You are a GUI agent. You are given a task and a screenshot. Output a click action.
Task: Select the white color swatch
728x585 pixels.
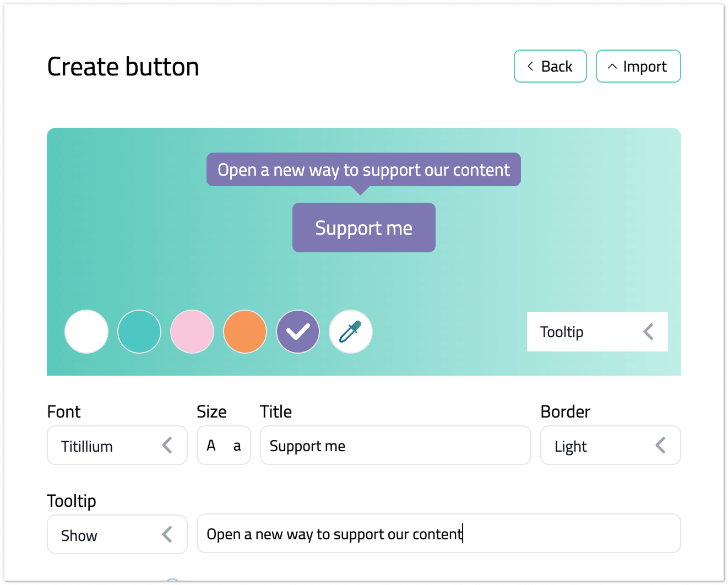(86, 332)
